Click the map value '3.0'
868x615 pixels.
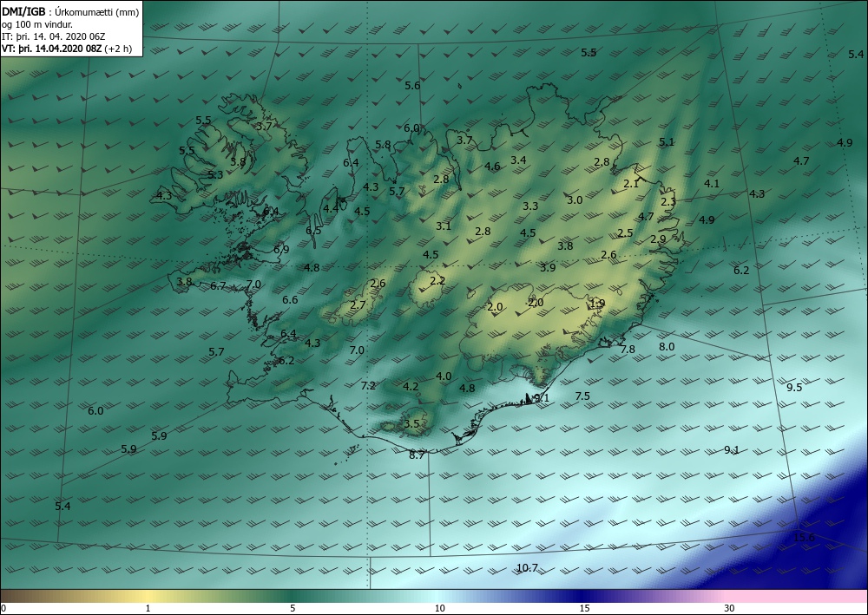point(575,200)
